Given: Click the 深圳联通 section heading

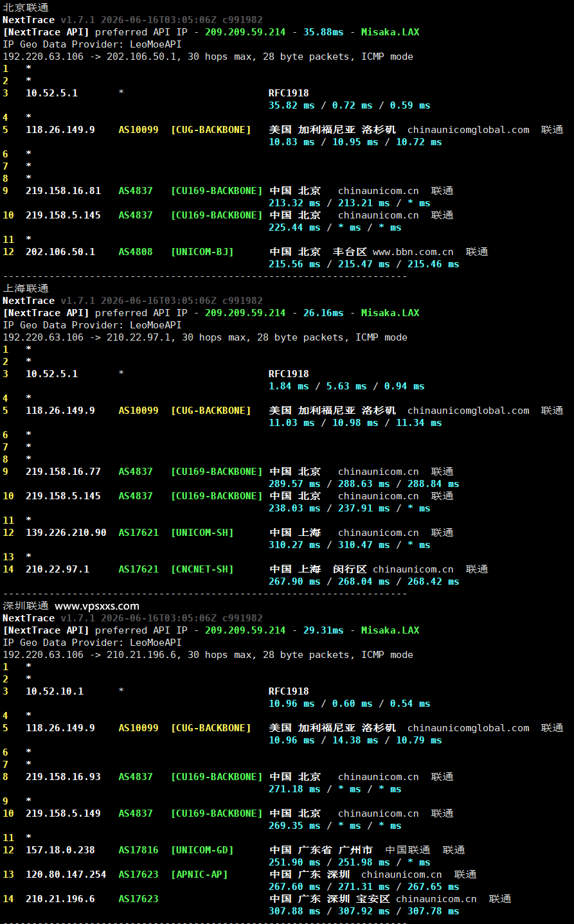Looking at the screenshot, I should point(26,606).
